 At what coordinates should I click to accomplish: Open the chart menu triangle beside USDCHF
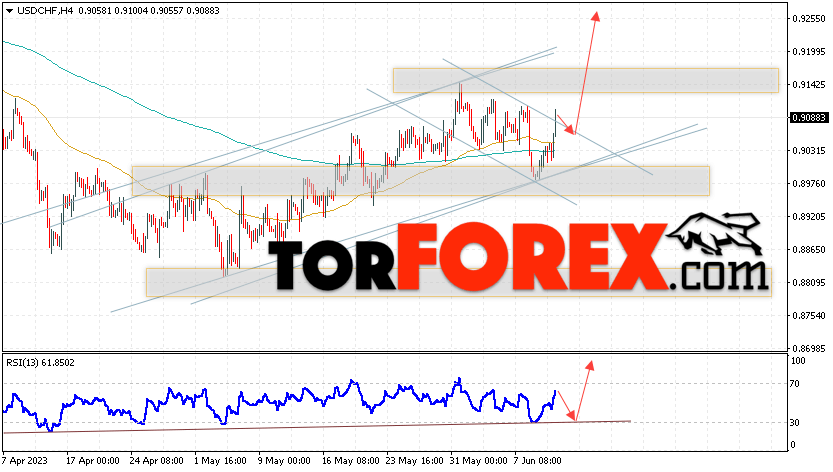[10, 11]
